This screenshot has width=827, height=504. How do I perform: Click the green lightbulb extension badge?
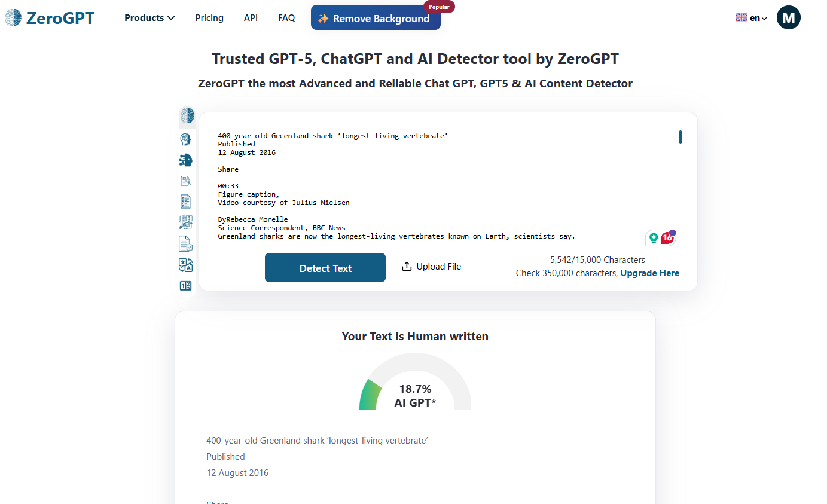654,238
